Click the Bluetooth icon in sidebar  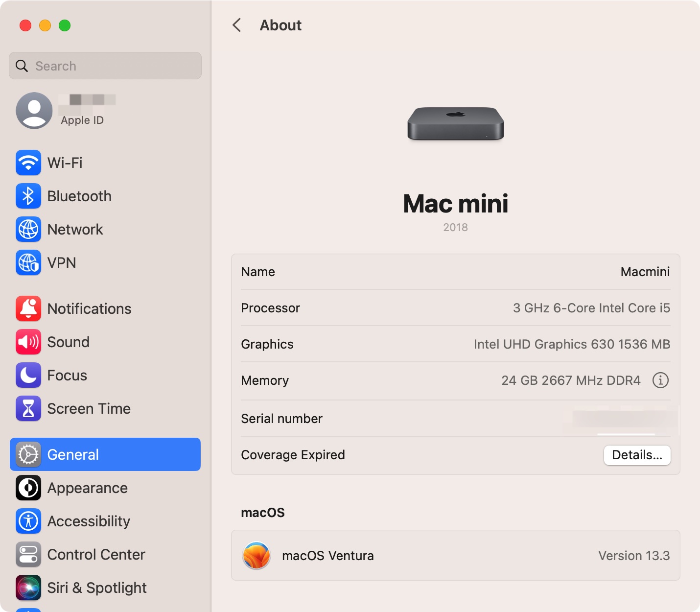coord(28,196)
